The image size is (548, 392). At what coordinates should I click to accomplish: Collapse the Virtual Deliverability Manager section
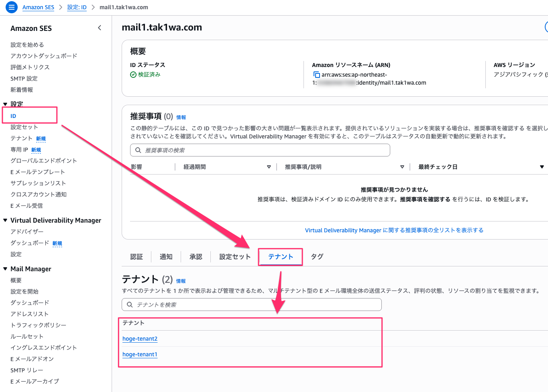point(5,220)
